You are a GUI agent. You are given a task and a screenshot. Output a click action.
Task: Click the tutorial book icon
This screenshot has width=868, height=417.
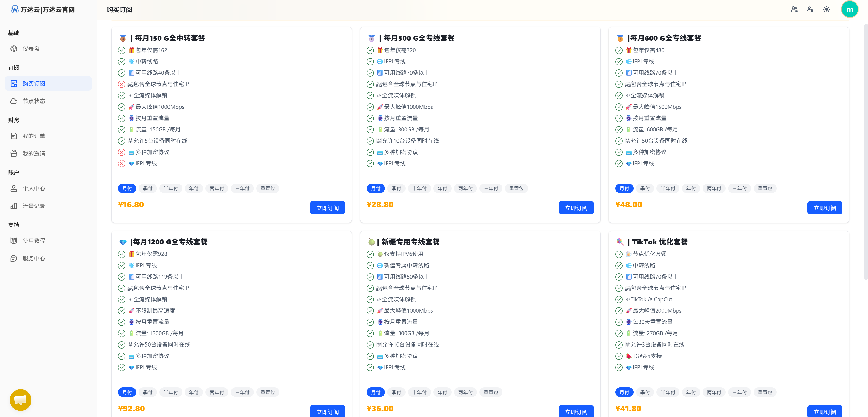[14, 241]
